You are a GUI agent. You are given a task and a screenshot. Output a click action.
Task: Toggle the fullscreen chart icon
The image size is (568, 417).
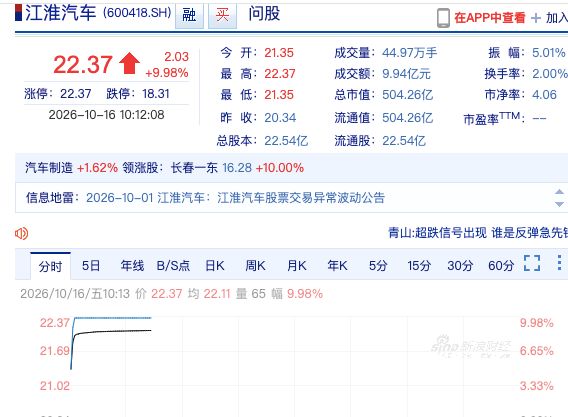pyautogui.click(x=532, y=263)
